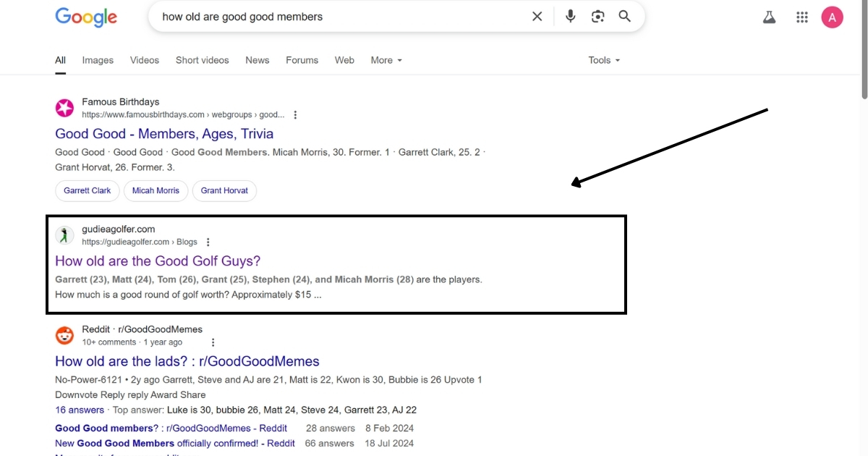Screen dimensions: 868x456
Task: Expand the More search filters dropdown
Action: [x=386, y=60]
